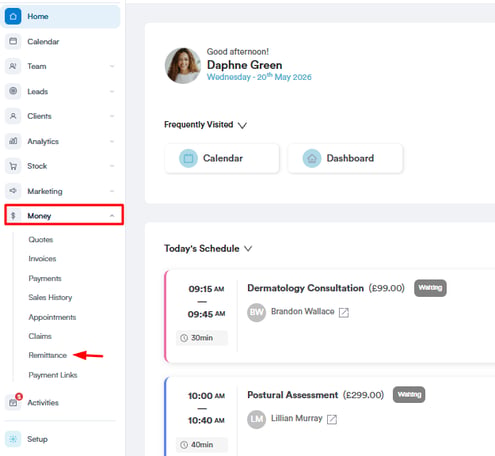Open Lillian Murray's external profile link icon
The width and height of the screenshot is (495, 456).
click(x=332, y=419)
